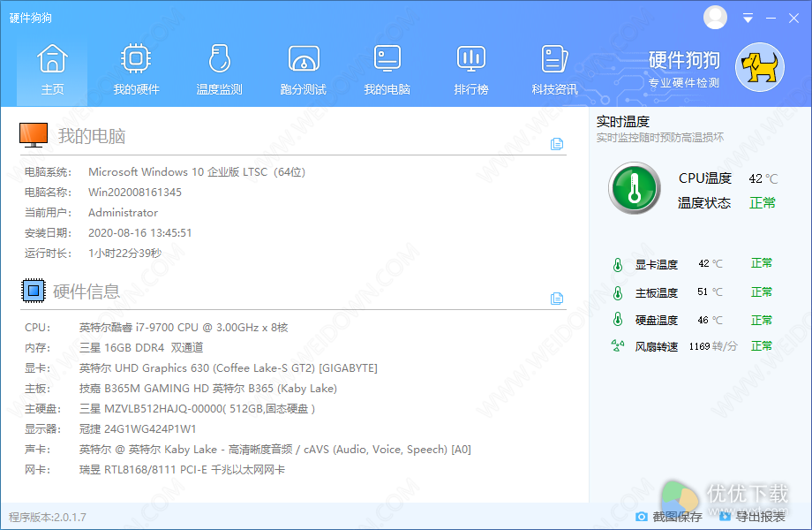
Task: Click the 硬盘温度 46 ℃ reading
Action: point(710,320)
